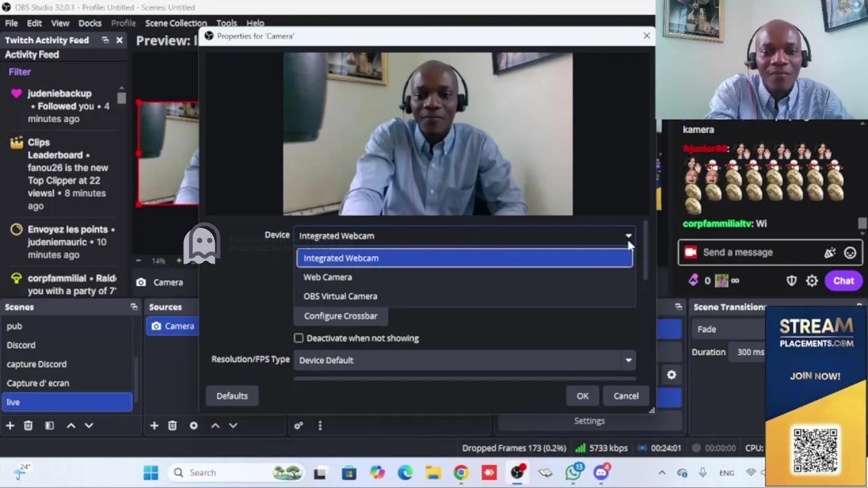Pop out the Scenes dock
868x488 pixels.
pyautogui.click(x=134, y=307)
